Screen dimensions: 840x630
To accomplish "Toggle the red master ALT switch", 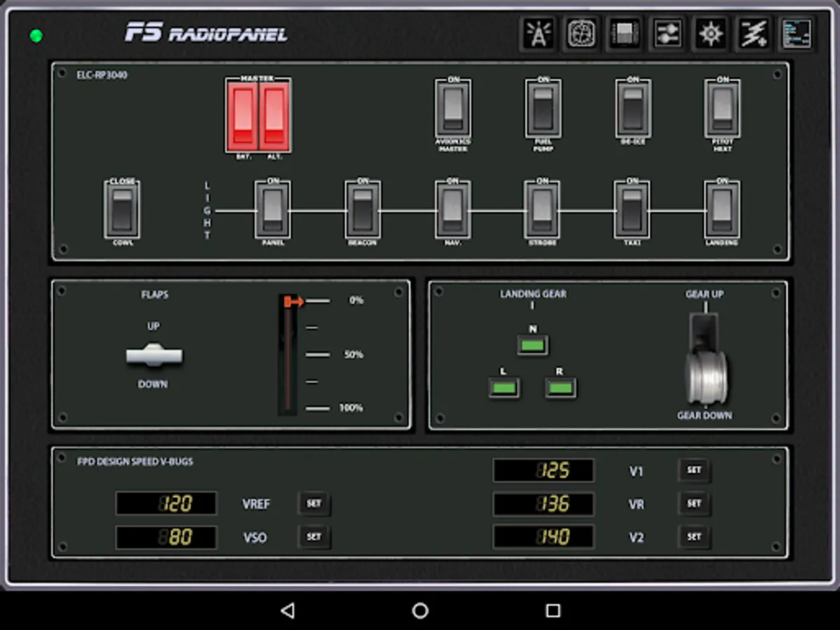I will pos(274,115).
